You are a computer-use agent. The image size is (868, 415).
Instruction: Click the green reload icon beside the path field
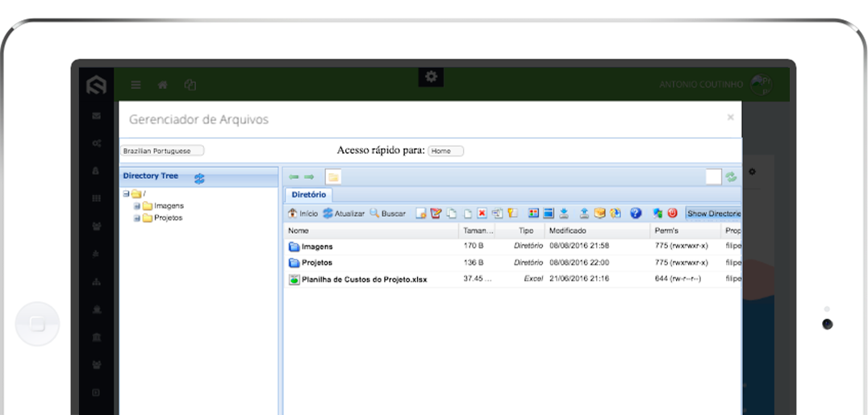[x=731, y=177]
